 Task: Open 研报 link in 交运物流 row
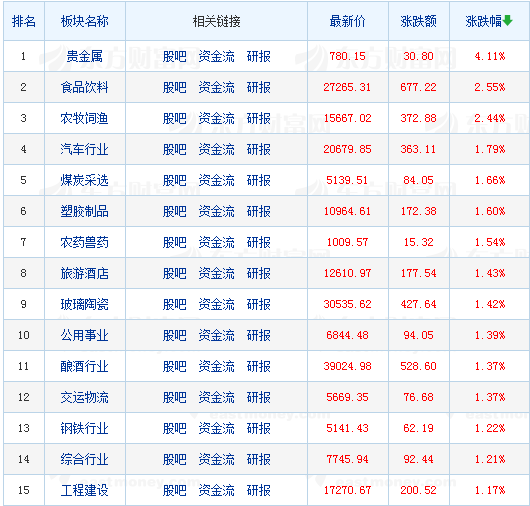point(259,397)
